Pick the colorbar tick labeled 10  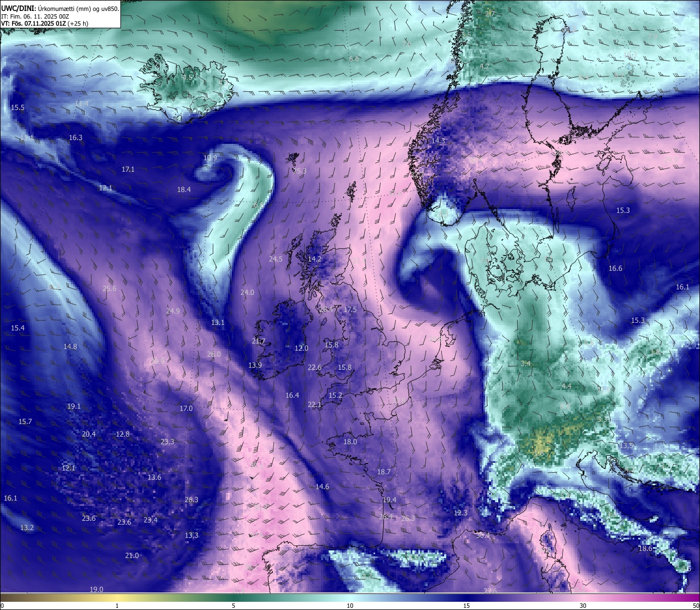click(350, 606)
